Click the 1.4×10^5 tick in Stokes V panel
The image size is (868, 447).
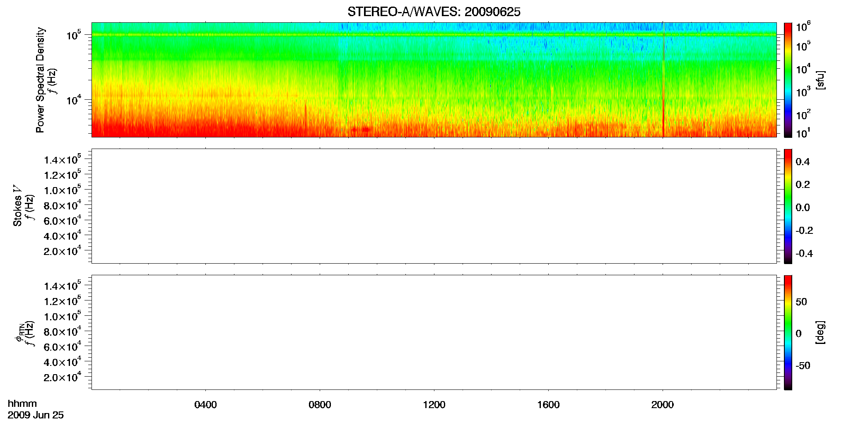tap(63, 159)
